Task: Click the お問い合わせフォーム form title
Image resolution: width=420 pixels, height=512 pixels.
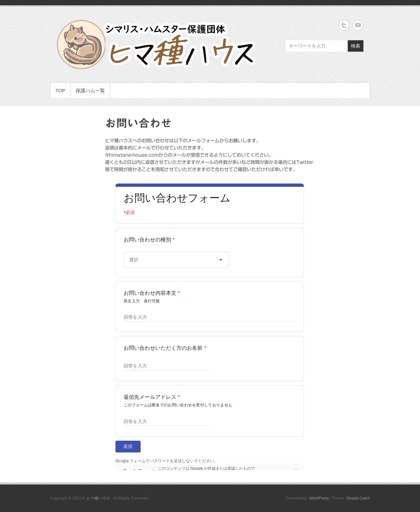Action: coord(177,198)
